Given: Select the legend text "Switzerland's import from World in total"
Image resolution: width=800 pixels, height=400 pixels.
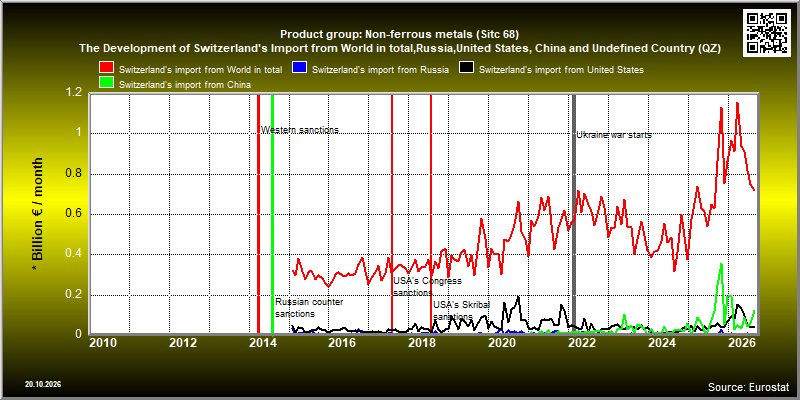Looking at the screenshot, I should (201, 70).
